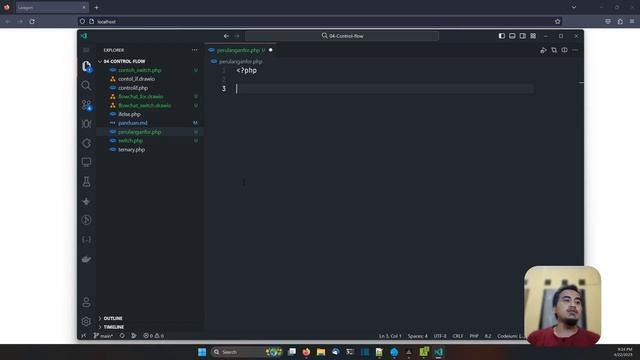Go back in VS Code editor history
Screen dimensions: 640x360
226,36
